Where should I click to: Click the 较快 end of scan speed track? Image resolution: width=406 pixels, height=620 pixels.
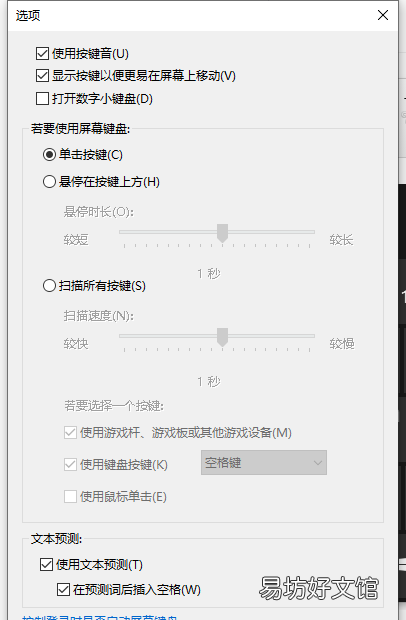point(122,336)
